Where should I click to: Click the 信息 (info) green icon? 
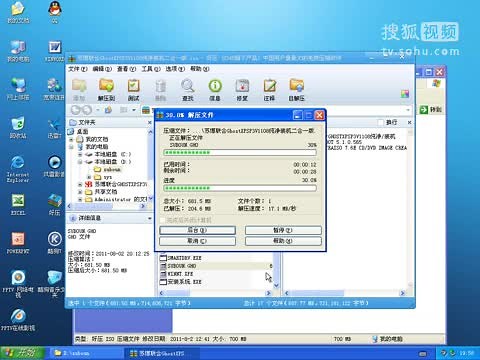[215, 89]
